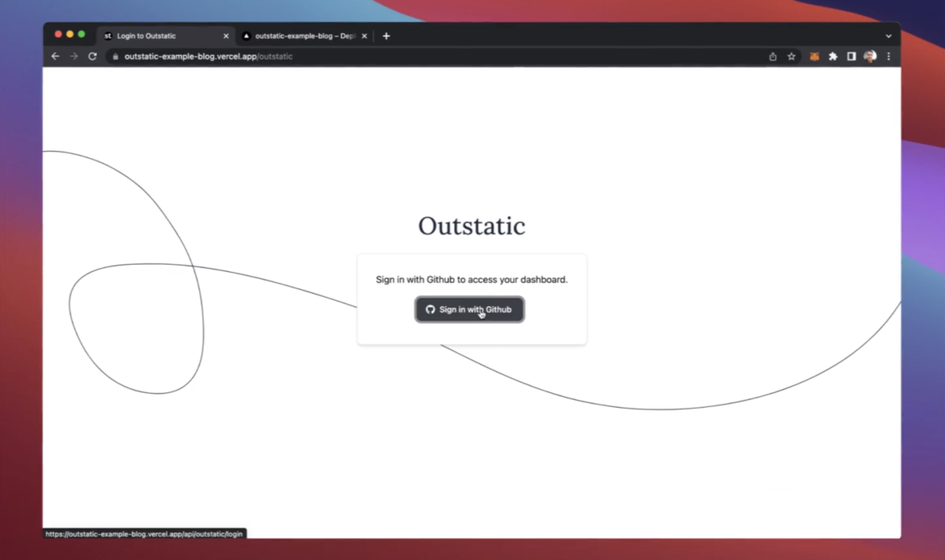Reload the current page

92,56
